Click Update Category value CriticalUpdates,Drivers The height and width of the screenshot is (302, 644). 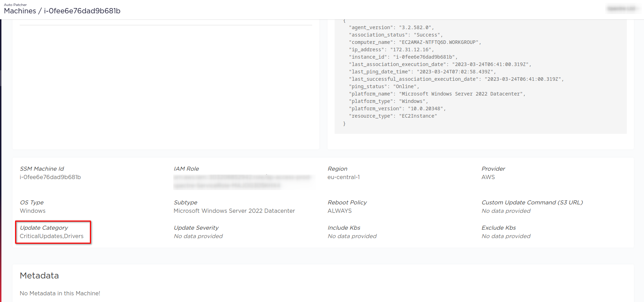(x=52, y=236)
